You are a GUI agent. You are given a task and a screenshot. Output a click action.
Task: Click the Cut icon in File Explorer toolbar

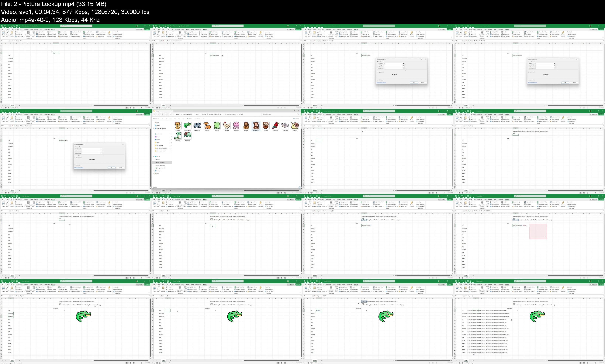click(x=163, y=119)
